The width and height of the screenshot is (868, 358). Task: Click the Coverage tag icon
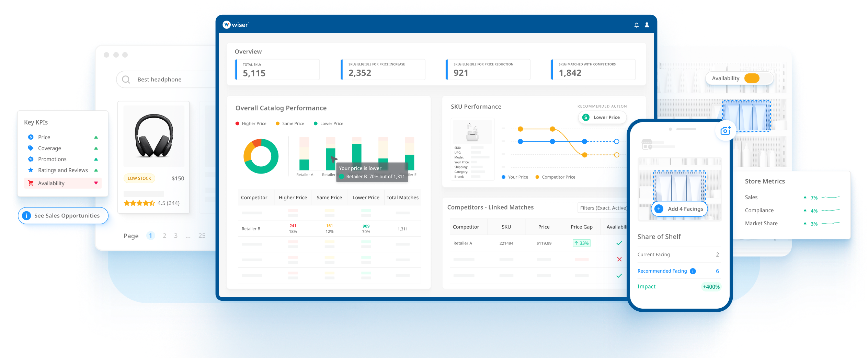(31, 148)
